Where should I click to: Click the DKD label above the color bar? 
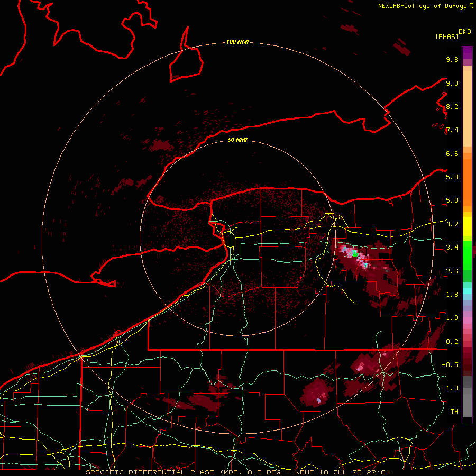click(465, 31)
